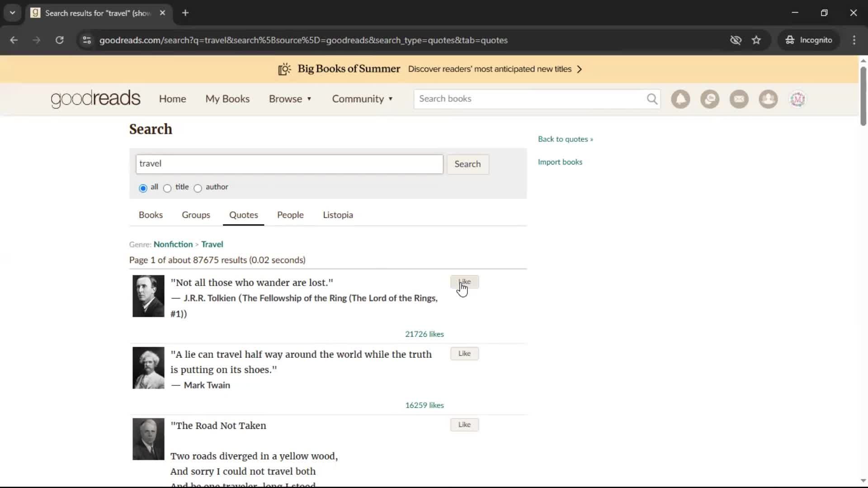Select the 'author' radio button
Image resolution: width=868 pixels, height=488 pixels.
click(x=198, y=188)
